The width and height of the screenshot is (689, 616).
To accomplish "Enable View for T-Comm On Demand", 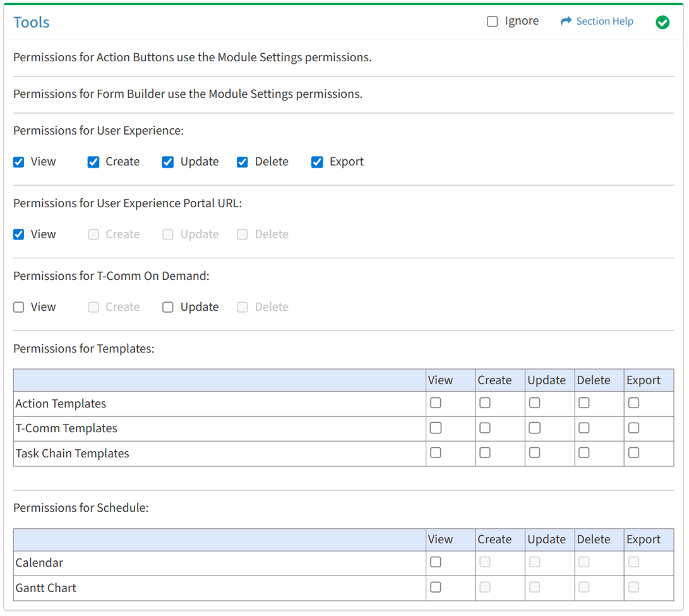I will click(x=19, y=308).
